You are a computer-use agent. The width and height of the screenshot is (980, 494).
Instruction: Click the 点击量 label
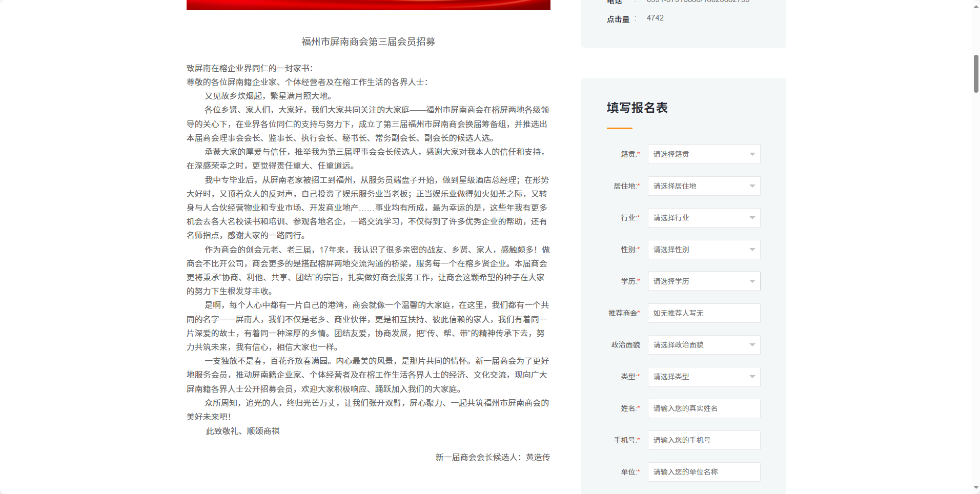[x=618, y=19]
